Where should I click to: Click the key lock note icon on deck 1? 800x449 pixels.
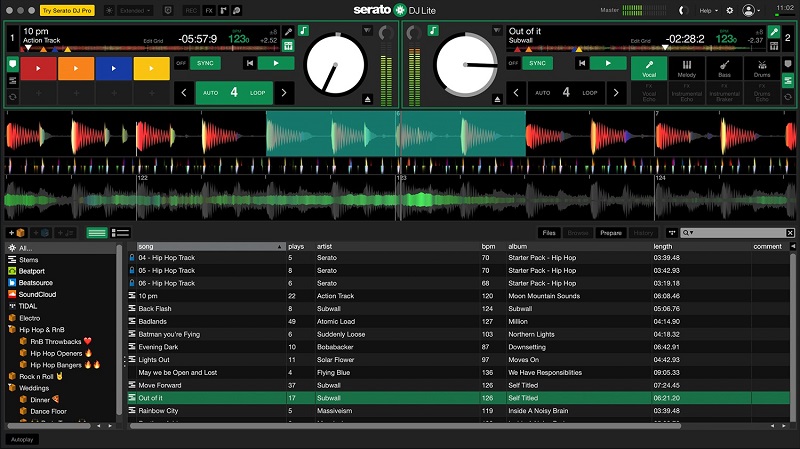pyautogui.click(x=304, y=31)
